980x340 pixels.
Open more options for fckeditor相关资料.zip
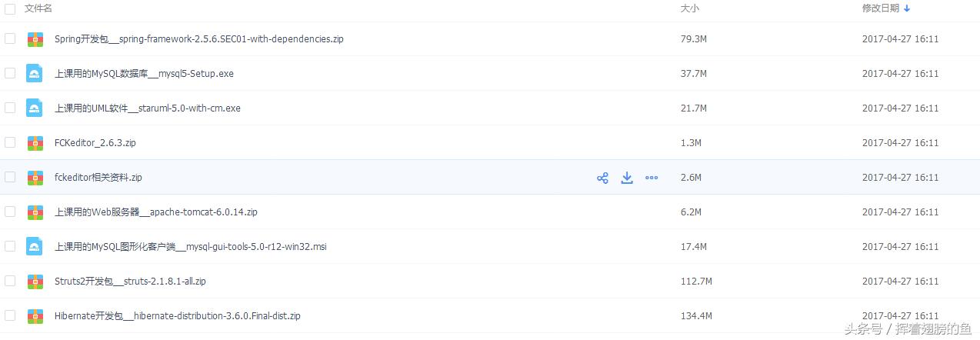(x=652, y=178)
